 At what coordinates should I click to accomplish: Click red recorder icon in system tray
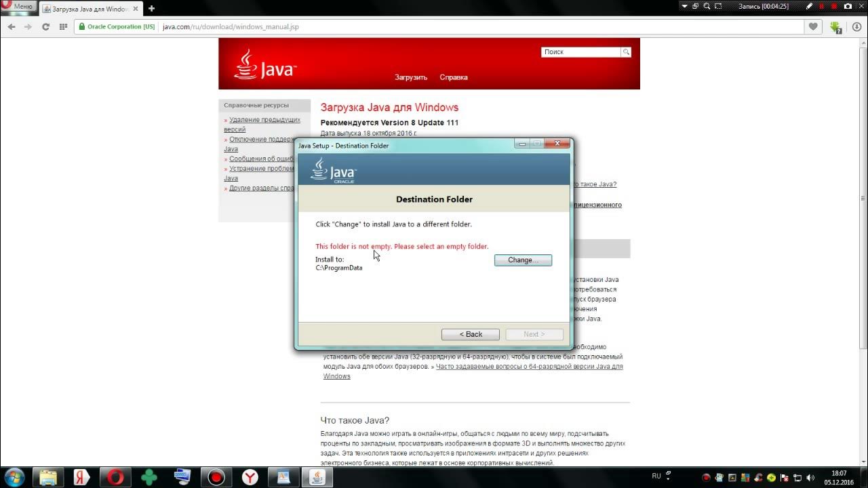[x=706, y=478]
